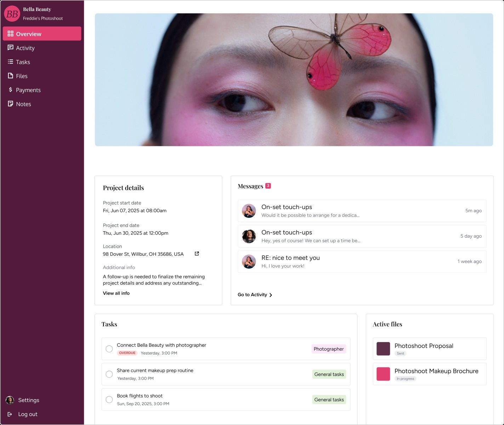This screenshot has width=504, height=425.
Task: Click the Photographer tag on first task
Action: [328, 349]
